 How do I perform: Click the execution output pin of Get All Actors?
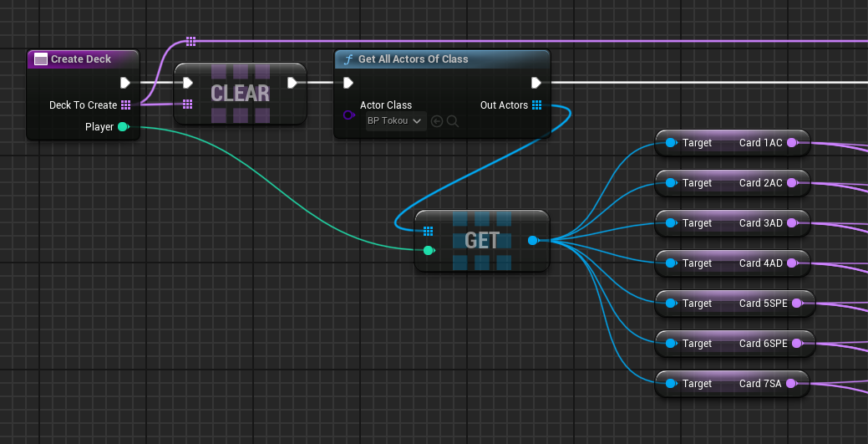536,83
